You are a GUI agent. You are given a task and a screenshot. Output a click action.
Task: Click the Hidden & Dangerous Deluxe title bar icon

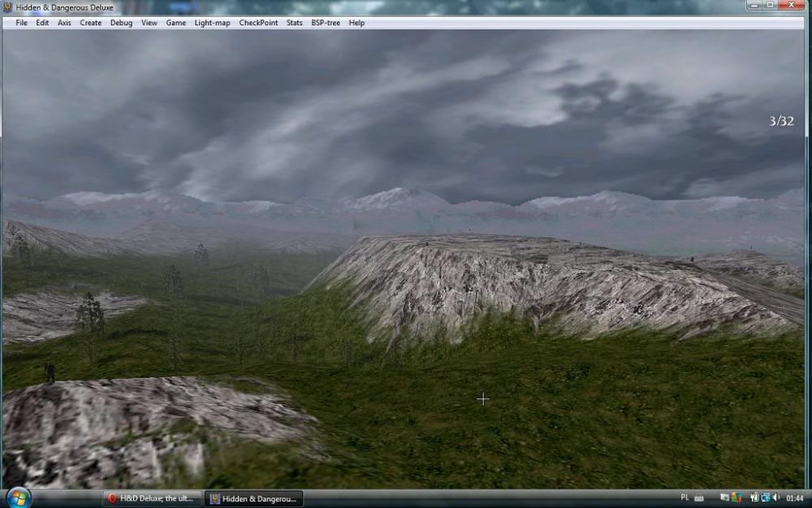point(8,7)
